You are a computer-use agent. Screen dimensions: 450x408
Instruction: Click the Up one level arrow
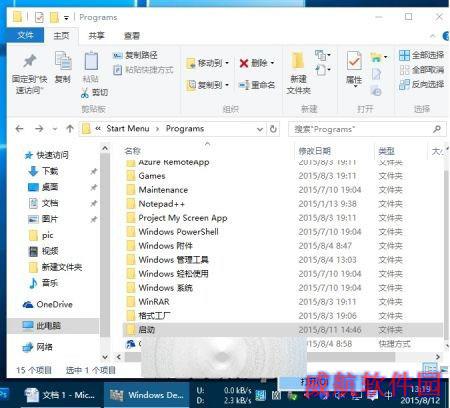70,129
